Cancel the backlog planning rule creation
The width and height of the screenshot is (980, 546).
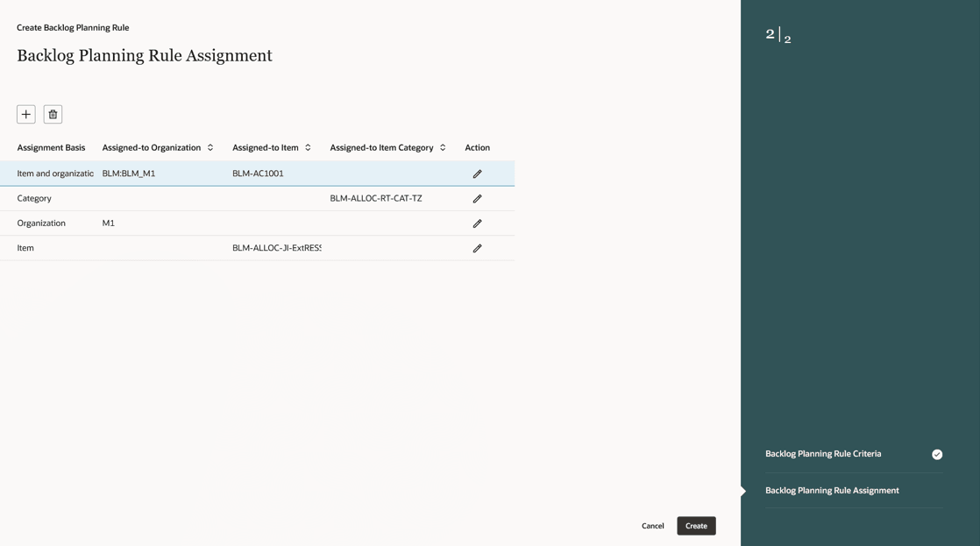[x=653, y=526]
